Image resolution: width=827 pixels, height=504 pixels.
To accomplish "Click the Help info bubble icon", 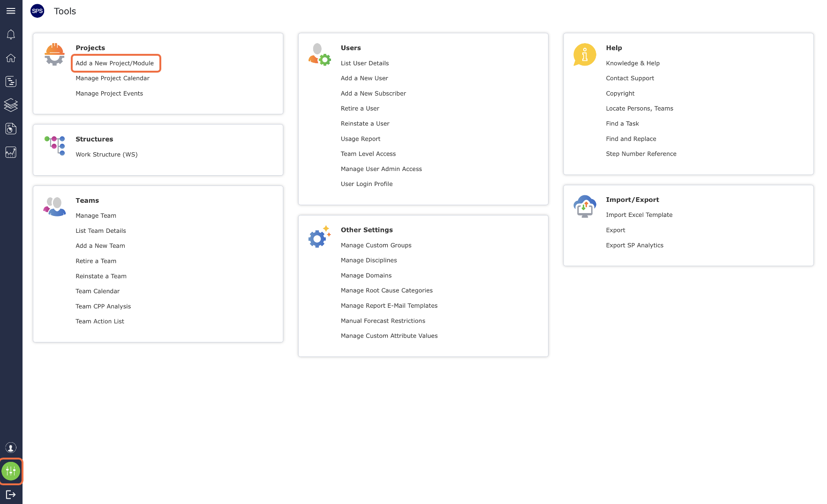I will [585, 54].
